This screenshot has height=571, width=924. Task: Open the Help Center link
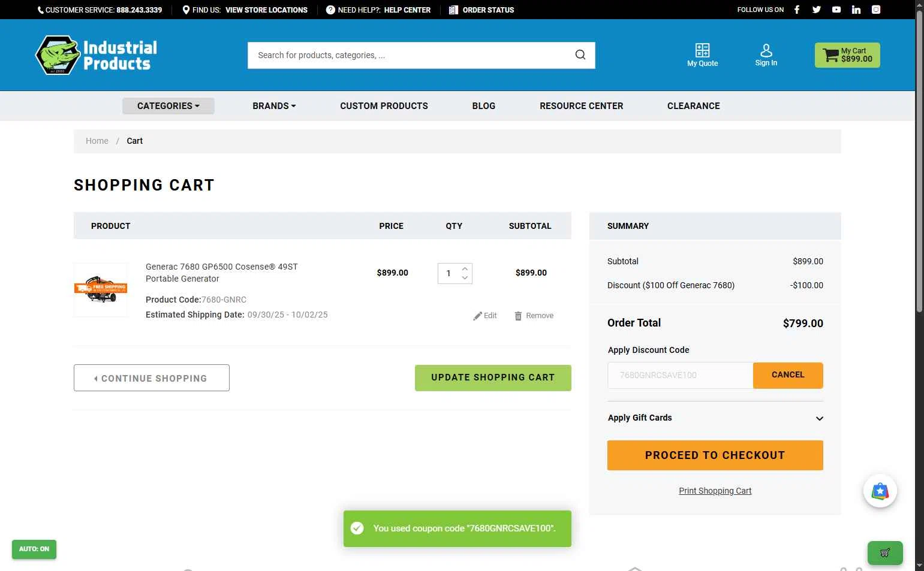click(x=407, y=10)
